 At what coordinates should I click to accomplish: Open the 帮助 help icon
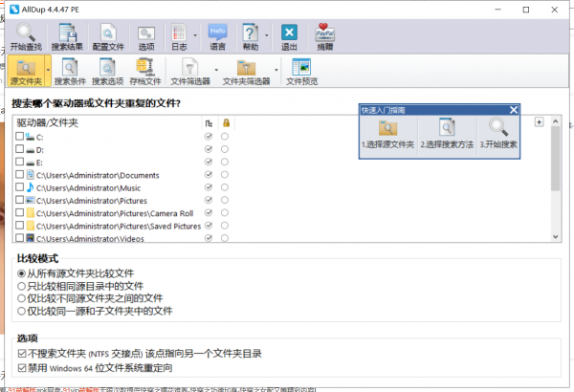251,36
